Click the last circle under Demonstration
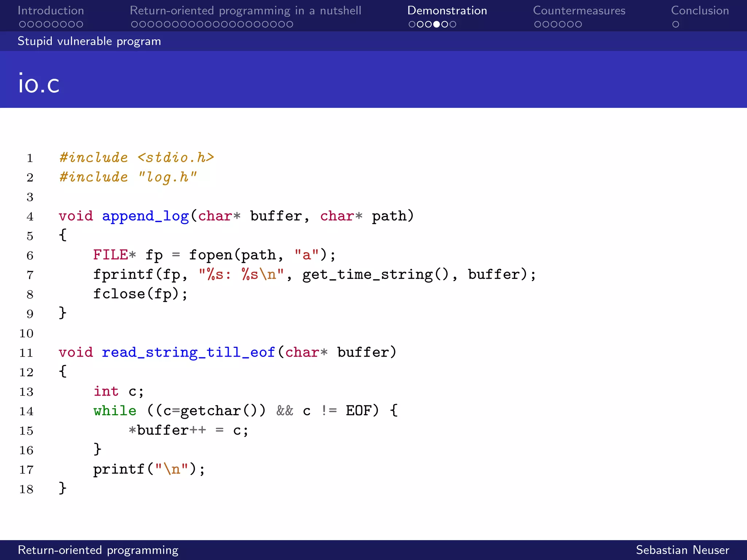Viewport: 747px width, 560px height. click(x=453, y=24)
